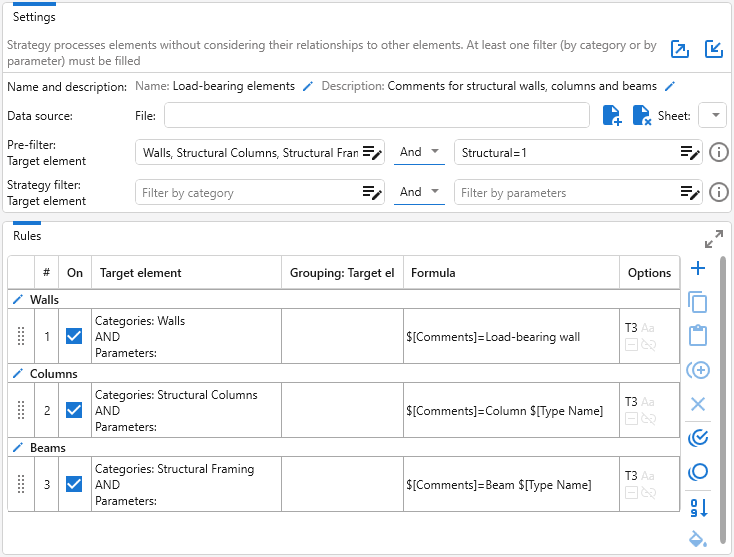The height and width of the screenshot is (557, 734).
Task: Edit pre-filter category list icon
Action: 372,153
